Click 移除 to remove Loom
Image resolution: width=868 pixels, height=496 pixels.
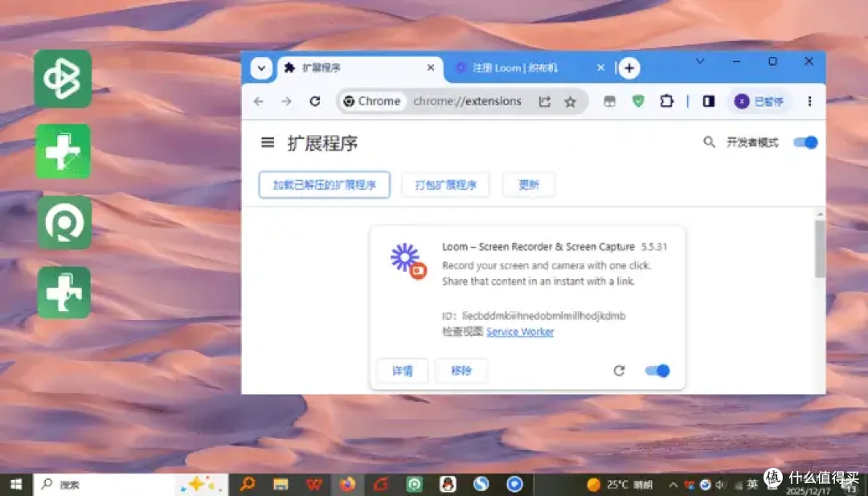click(461, 371)
